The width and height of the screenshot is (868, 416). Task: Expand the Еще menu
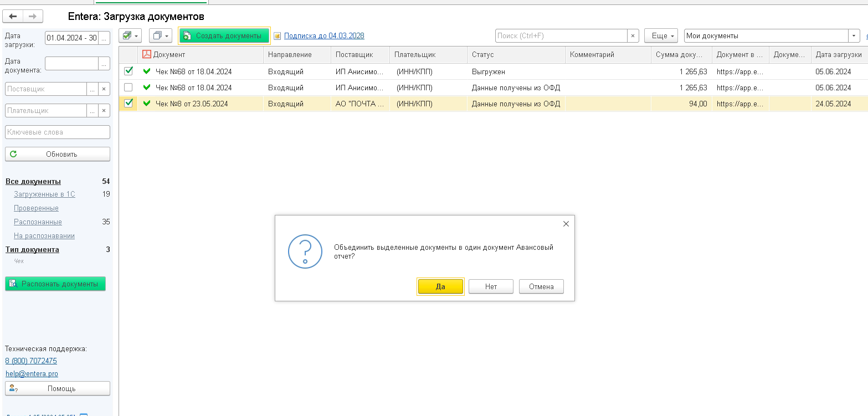[x=661, y=36]
